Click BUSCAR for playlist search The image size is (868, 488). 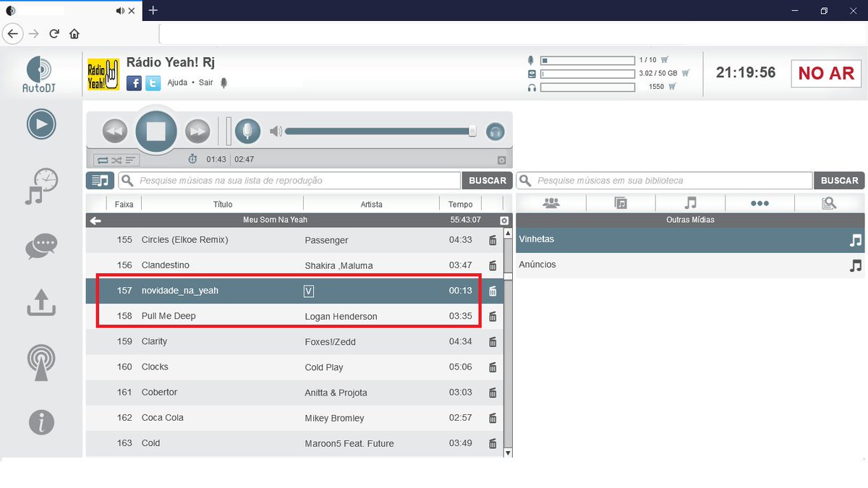tap(487, 181)
